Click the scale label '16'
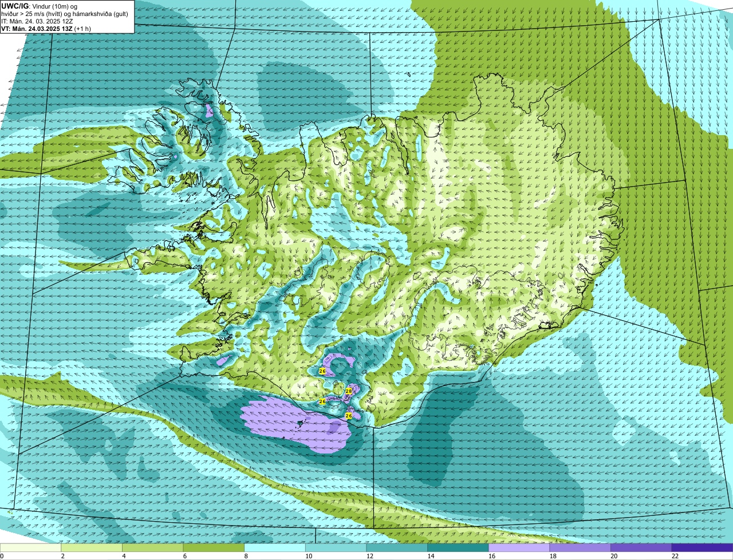 (492, 556)
